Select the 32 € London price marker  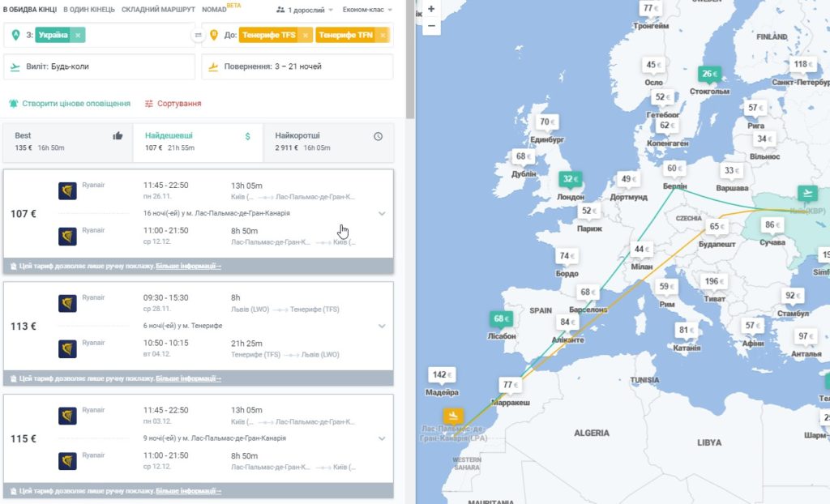tap(570, 179)
